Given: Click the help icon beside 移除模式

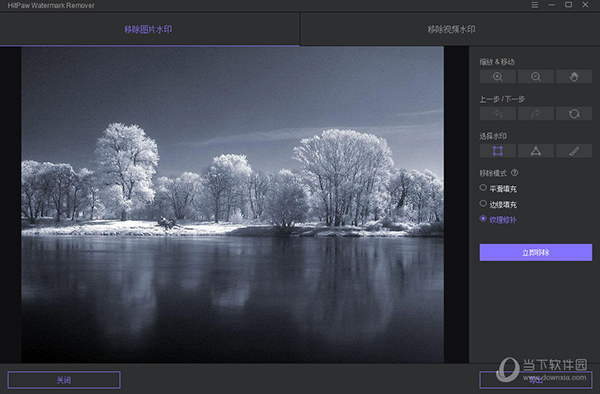Looking at the screenshot, I should click(514, 173).
